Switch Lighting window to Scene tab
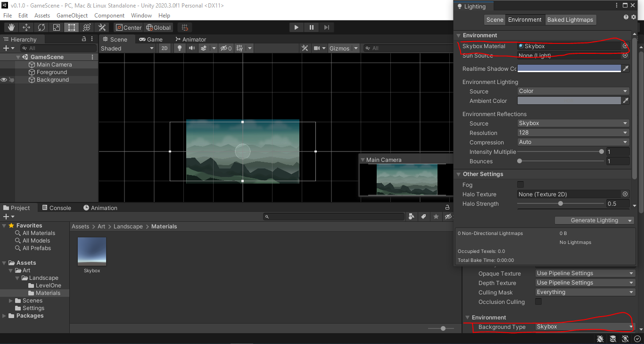Viewport: 644px width, 344px height. click(495, 20)
